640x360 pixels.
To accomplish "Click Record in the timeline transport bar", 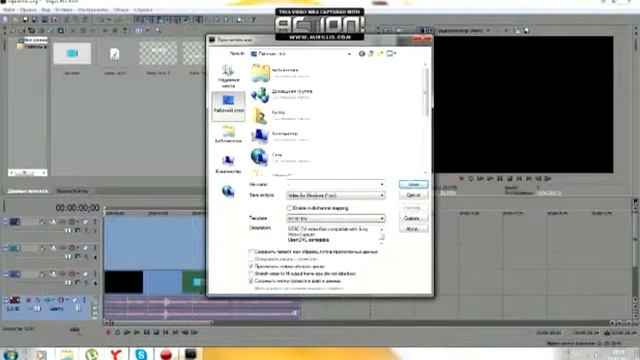I will tap(108, 333).
